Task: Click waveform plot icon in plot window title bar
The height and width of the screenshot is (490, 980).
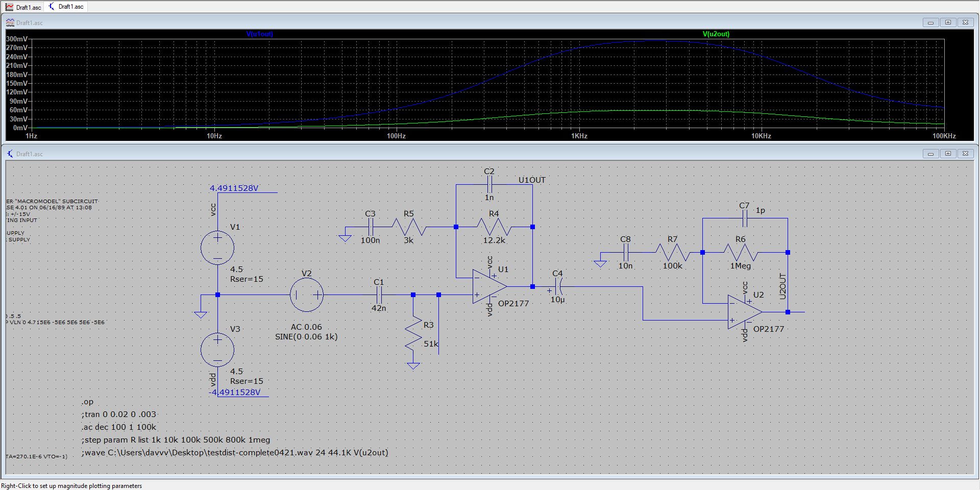Action: point(9,22)
